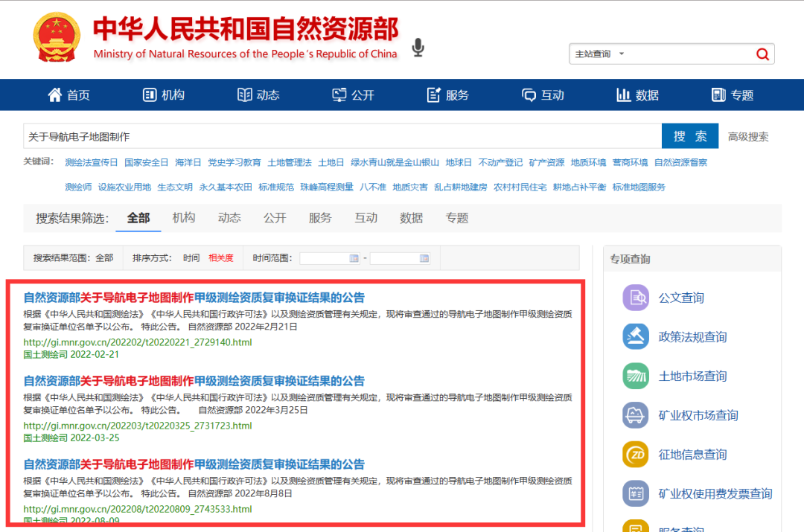This screenshot has width=804, height=532.
Task: Select the 土地市场查询 green icon
Action: [635, 376]
